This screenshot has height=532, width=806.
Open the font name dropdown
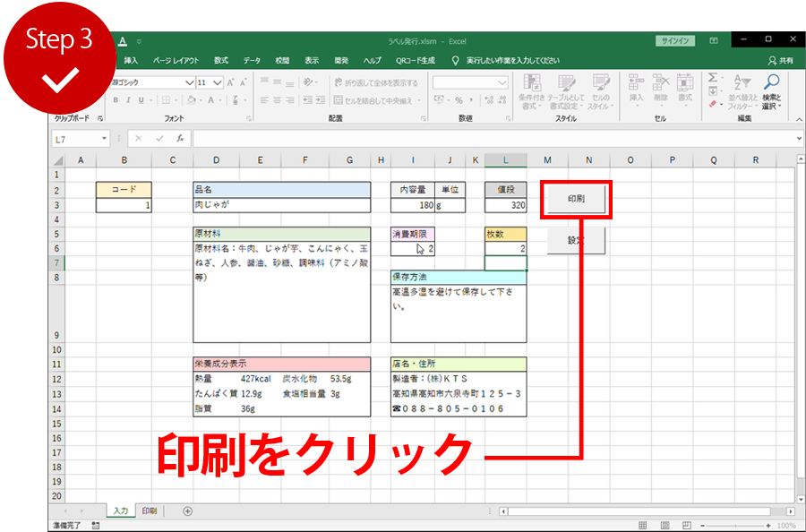pyautogui.click(x=189, y=82)
